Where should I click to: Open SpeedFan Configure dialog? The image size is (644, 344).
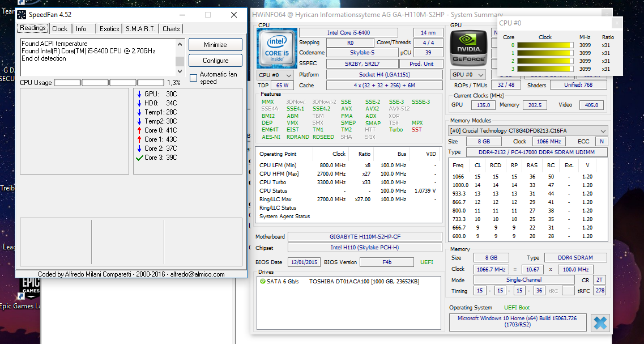[x=215, y=61]
